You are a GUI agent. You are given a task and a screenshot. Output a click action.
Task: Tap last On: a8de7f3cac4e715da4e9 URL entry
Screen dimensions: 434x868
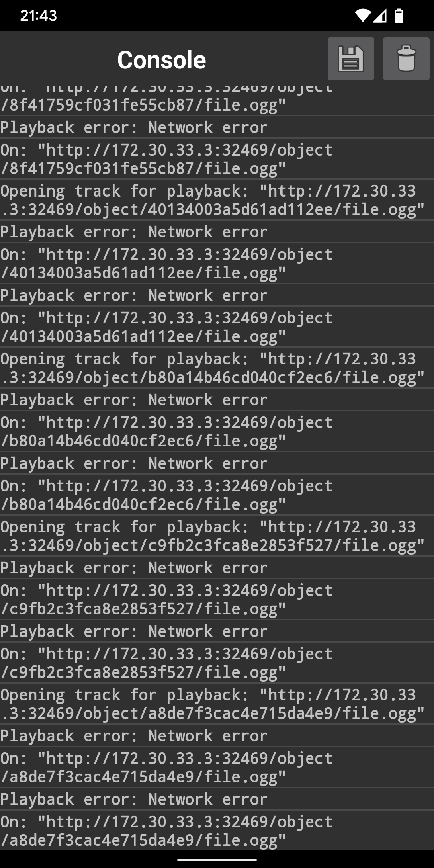[166, 831]
